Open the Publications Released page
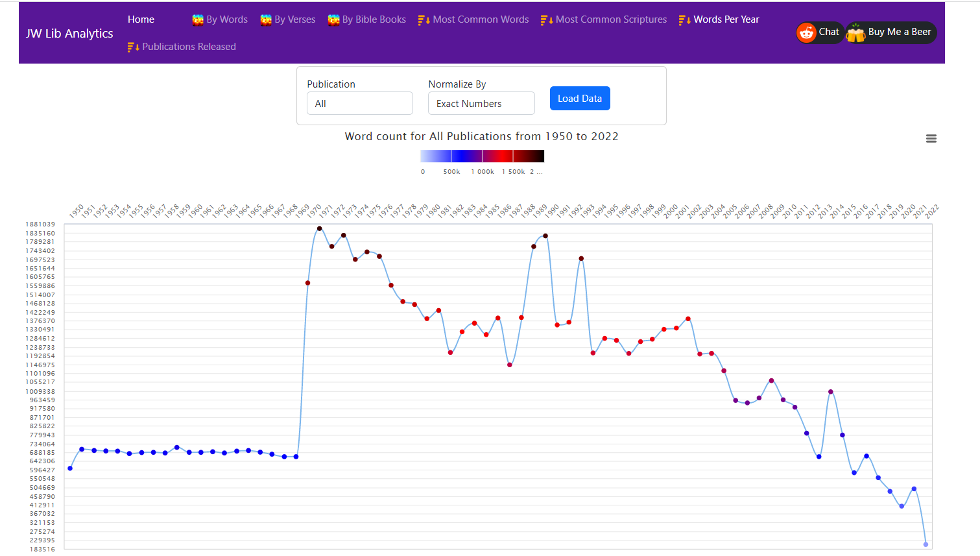 click(x=182, y=47)
